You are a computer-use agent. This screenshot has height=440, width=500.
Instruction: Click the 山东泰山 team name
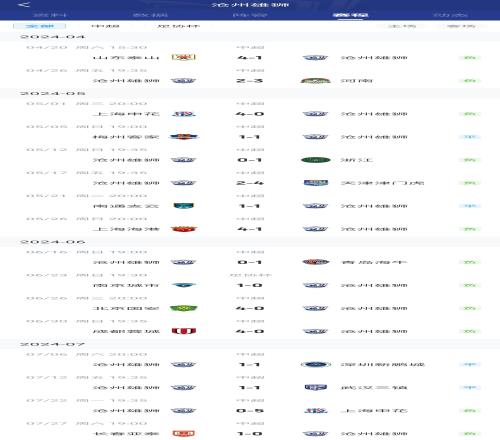point(126,57)
